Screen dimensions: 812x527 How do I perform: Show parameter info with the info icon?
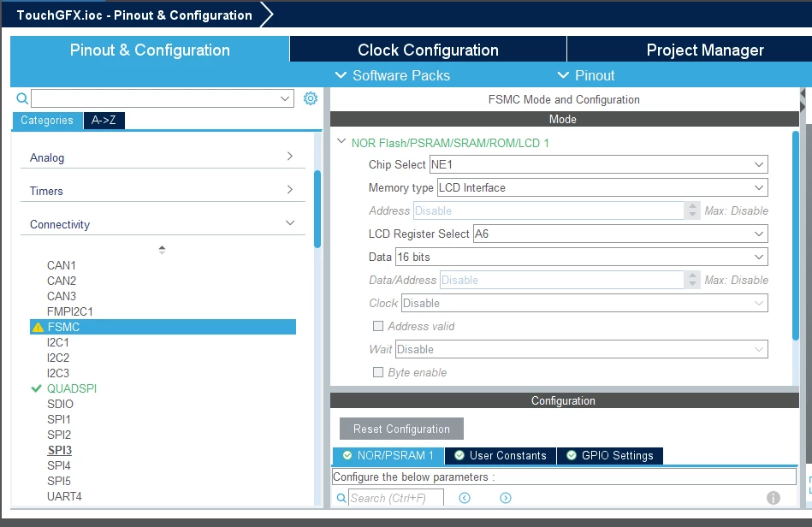click(773, 498)
